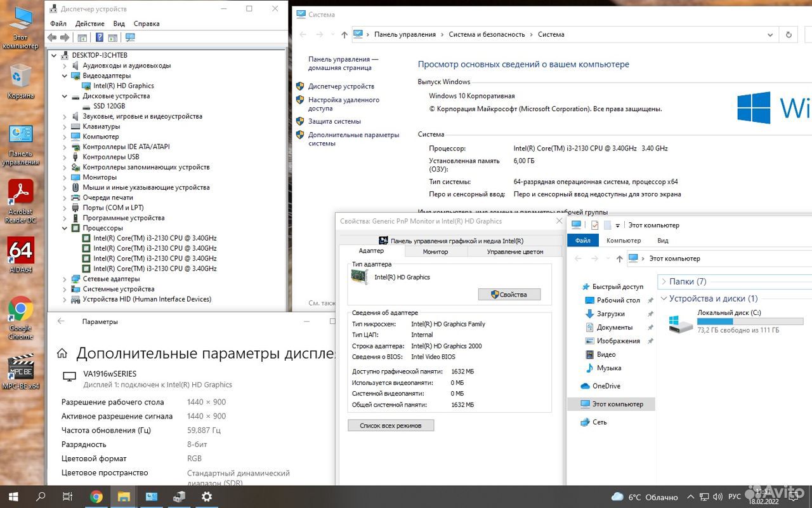
Task: Open Google Chrome desktop shortcut
Action: point(20,317)
